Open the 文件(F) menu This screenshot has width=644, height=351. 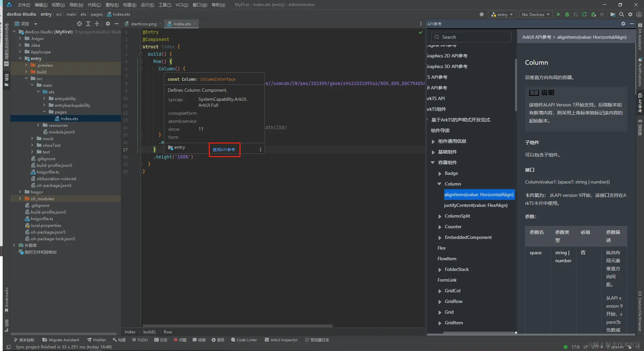click(x=24, y=5)
